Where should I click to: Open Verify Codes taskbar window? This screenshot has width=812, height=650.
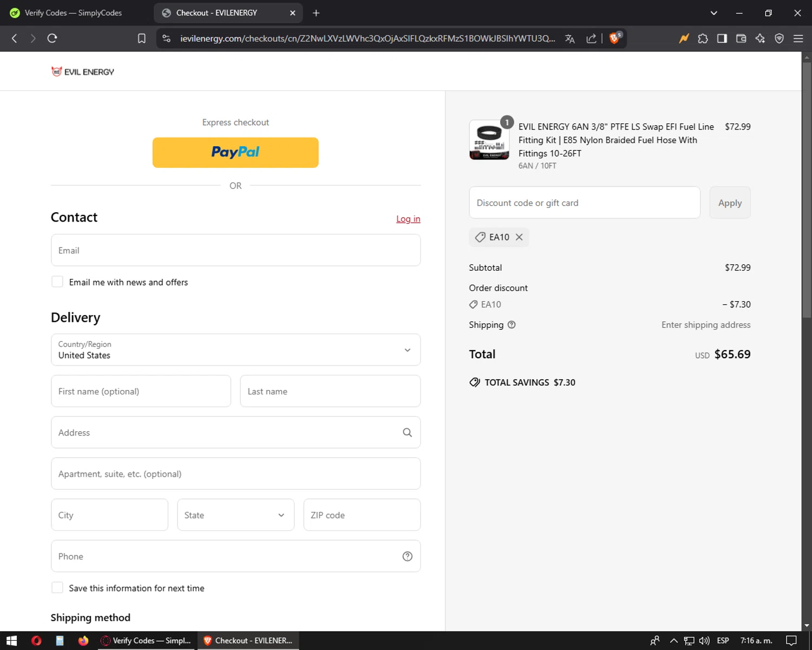tap(146, 641)
